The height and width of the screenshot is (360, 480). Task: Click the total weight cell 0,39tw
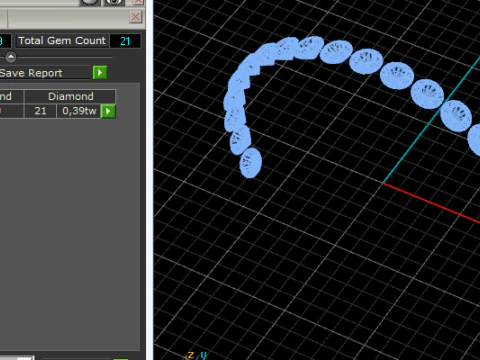(79, 111)
